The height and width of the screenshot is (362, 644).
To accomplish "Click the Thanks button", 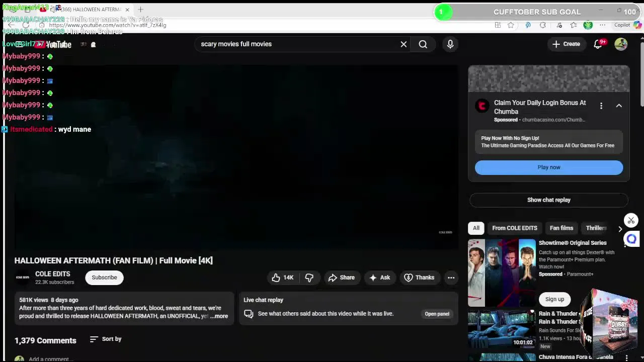I will pyautogui.click(x=419, y=278).
